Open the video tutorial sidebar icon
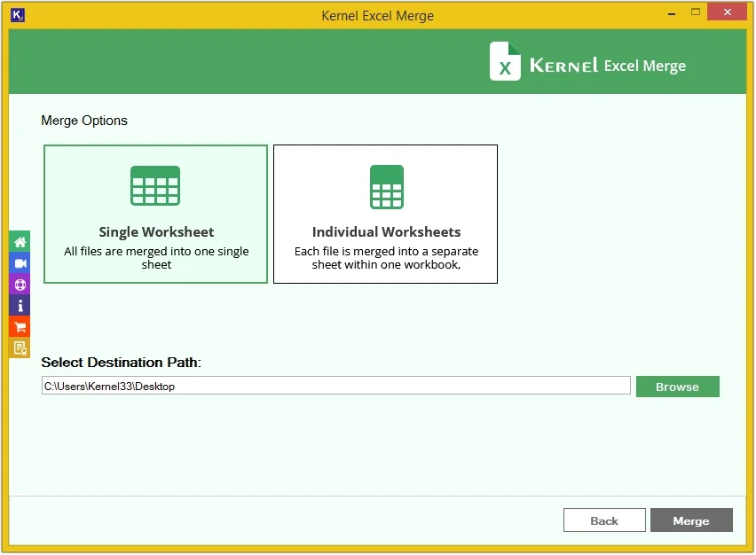756x555 pixels. pos(20,263)
